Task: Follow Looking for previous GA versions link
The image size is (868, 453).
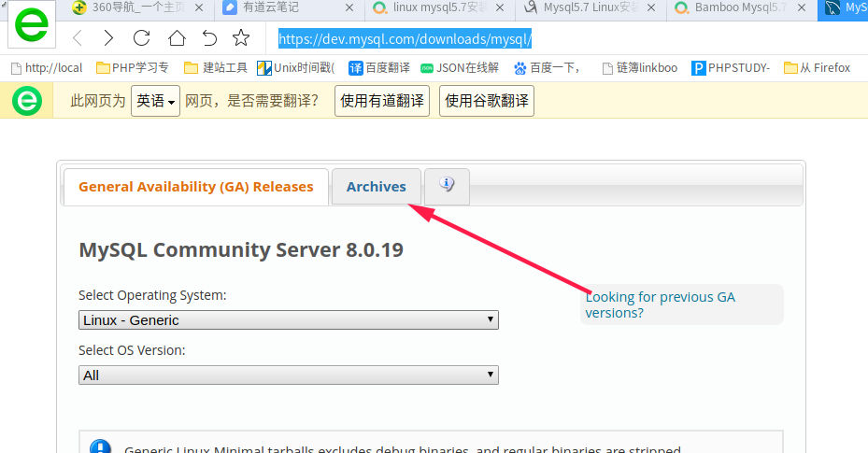Action: (x=660, y=304)
